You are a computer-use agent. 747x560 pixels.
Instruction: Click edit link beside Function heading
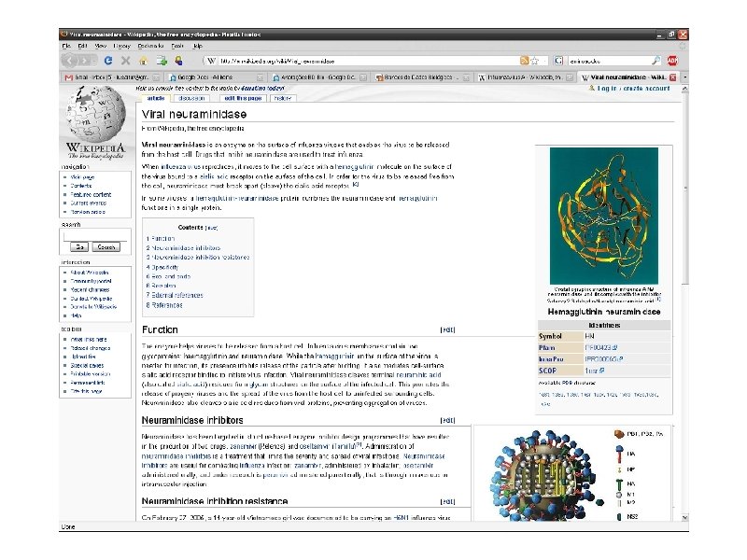coord(447,330)
